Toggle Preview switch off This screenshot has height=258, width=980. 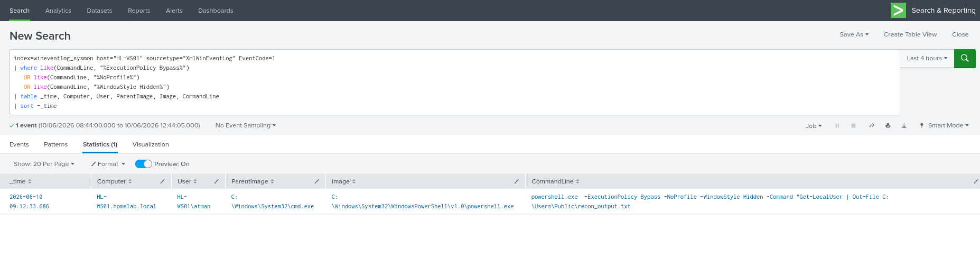point(144,164)
